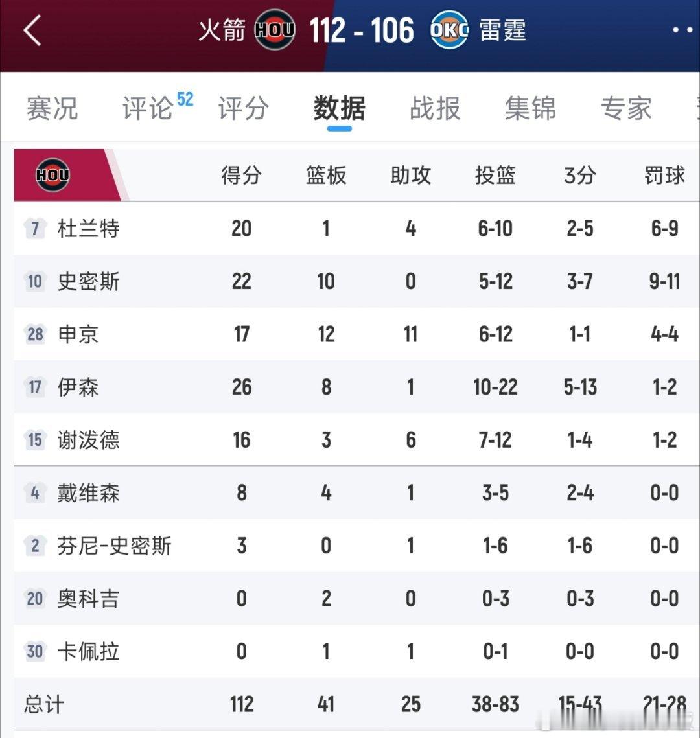Image resolution: width=700 pixels, height=738 pixels.
Task: Tap the back arrow icon
Action: coord(32,30)
